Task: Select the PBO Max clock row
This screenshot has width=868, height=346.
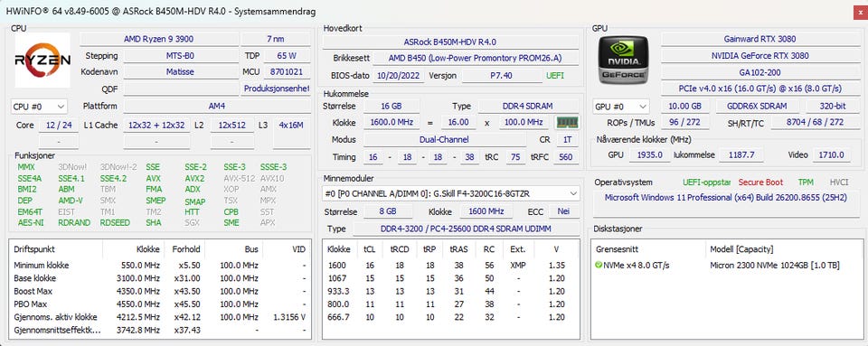Action: click(160, 304)
